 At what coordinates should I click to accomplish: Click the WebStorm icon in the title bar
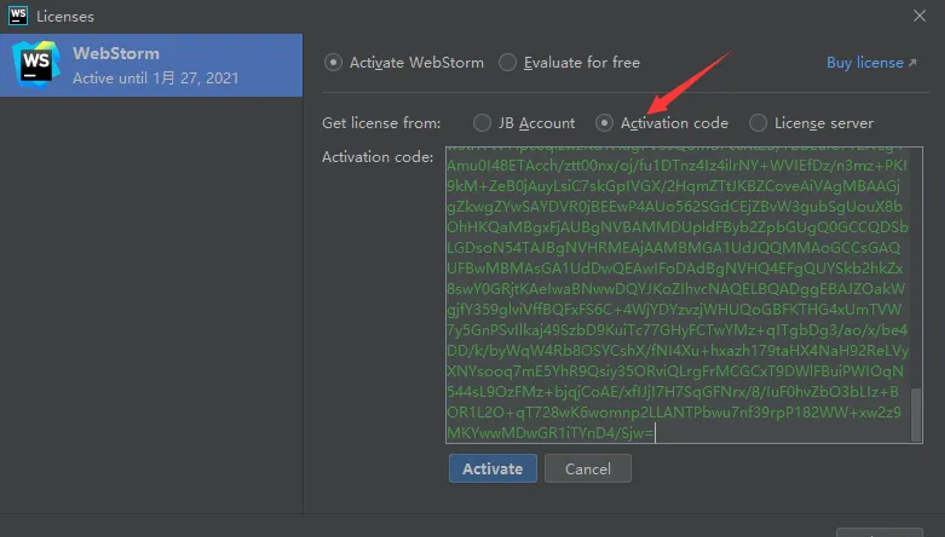click(x=17, y=15)
